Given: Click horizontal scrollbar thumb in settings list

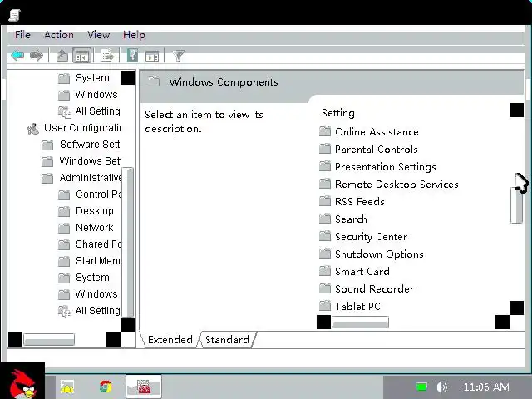Looking at the screenshot, I should point(360,322).
